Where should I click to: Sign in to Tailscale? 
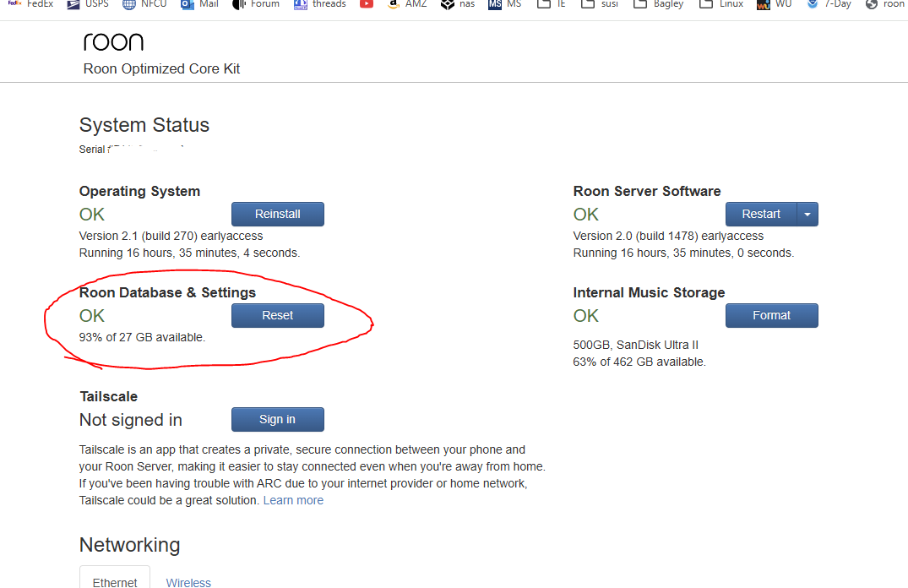click(277, 419)
